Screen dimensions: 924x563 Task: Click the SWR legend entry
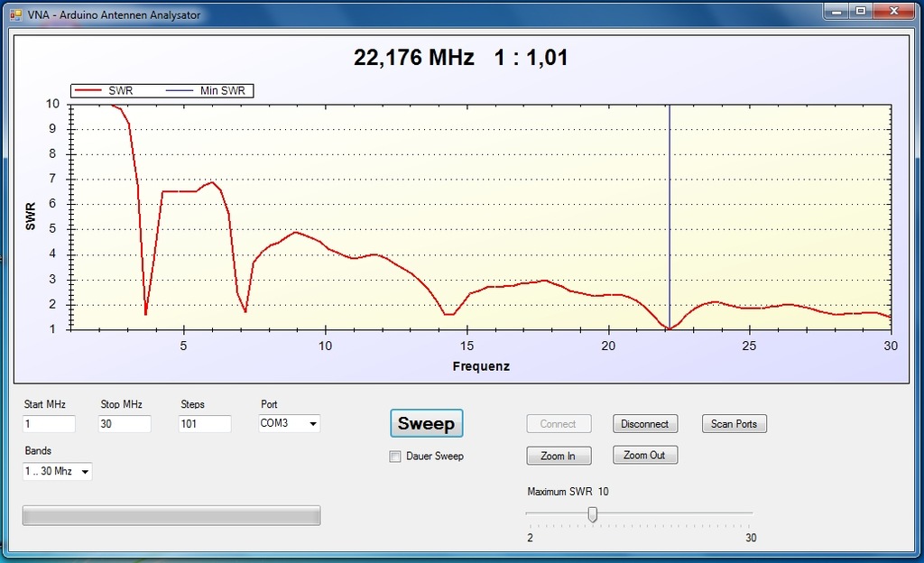[103, 91]
